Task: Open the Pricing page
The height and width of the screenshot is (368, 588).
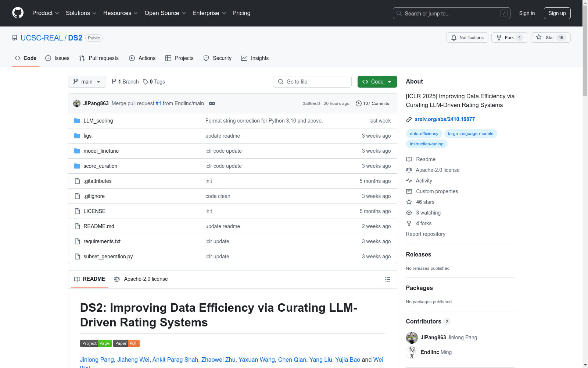Action: click(241, 13)
